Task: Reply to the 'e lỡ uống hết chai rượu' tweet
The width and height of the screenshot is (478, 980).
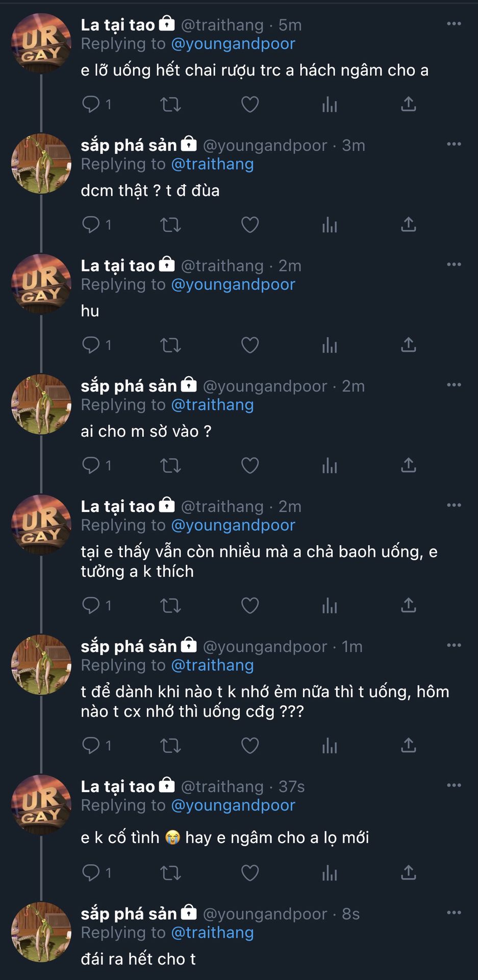Action: point(91,104)
